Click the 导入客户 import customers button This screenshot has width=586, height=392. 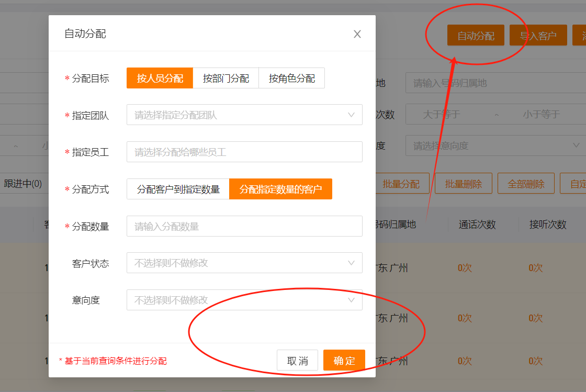[x=538, y=36]
